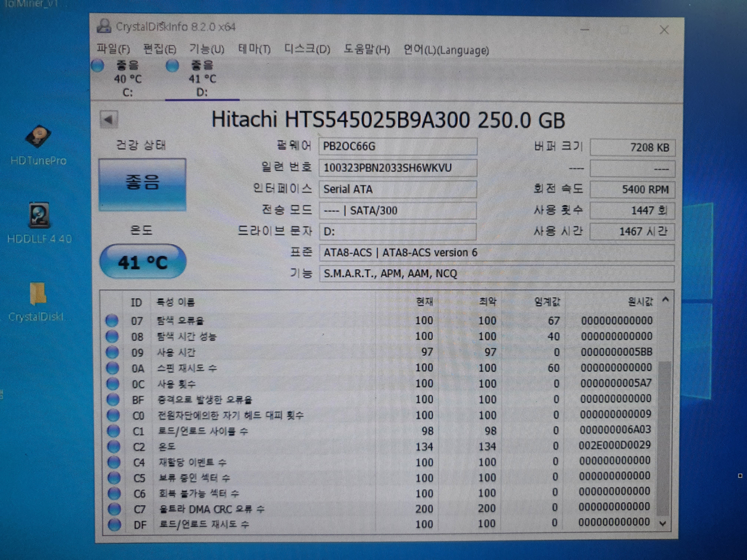Click the status circle for attribute C0

[x=113, y=415]
